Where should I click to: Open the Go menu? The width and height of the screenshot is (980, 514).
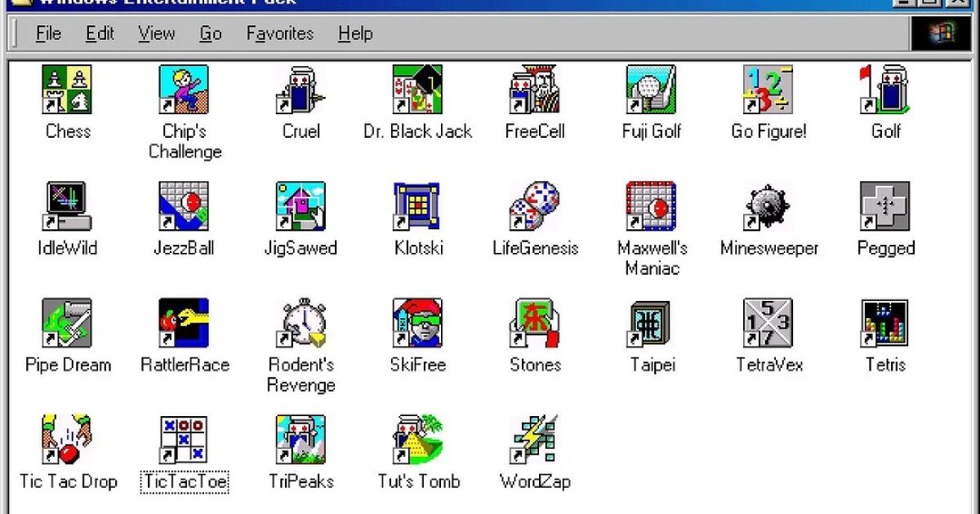click(x=211, y=33)
